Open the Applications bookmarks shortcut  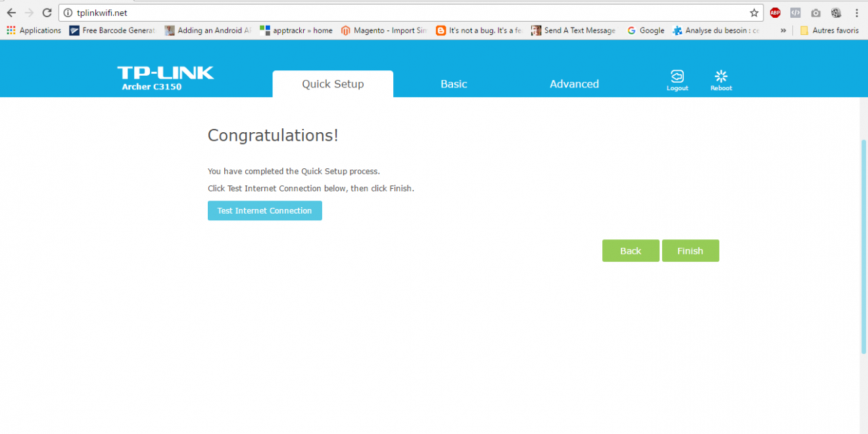(x=34, y=30)
